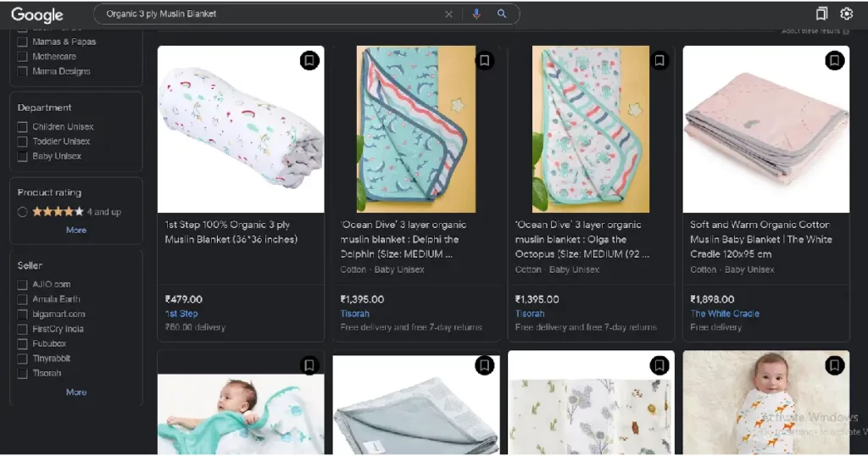The width and height of the screenshot is (868, 456).
Task: Show More sellers in Seller list
Action: (x=76, y=392)
